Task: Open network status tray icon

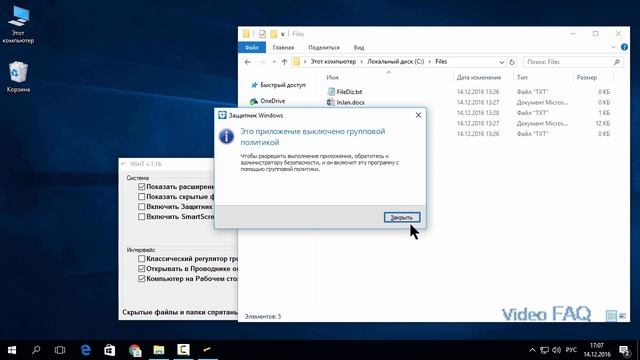Action: pyautogui.click(x=544, y=350)
